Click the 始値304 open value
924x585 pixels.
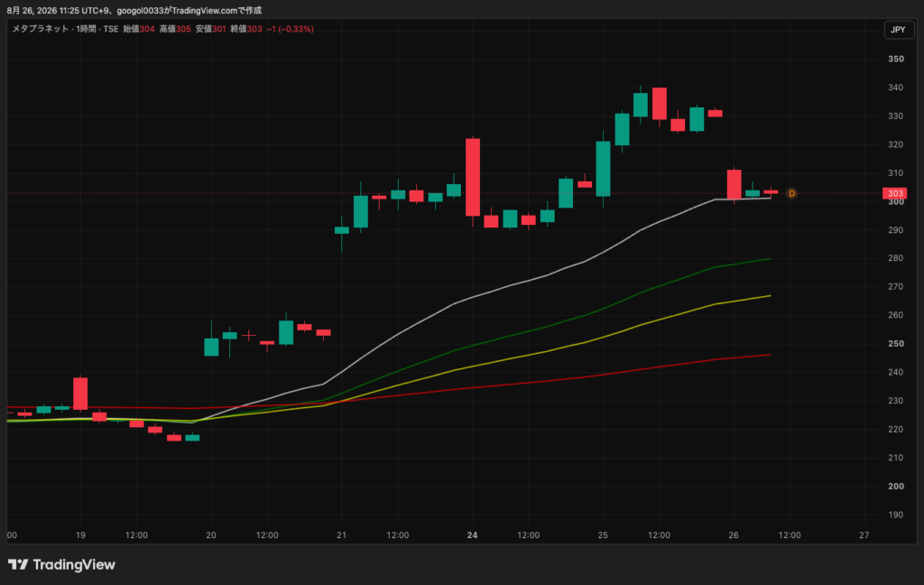139,29
